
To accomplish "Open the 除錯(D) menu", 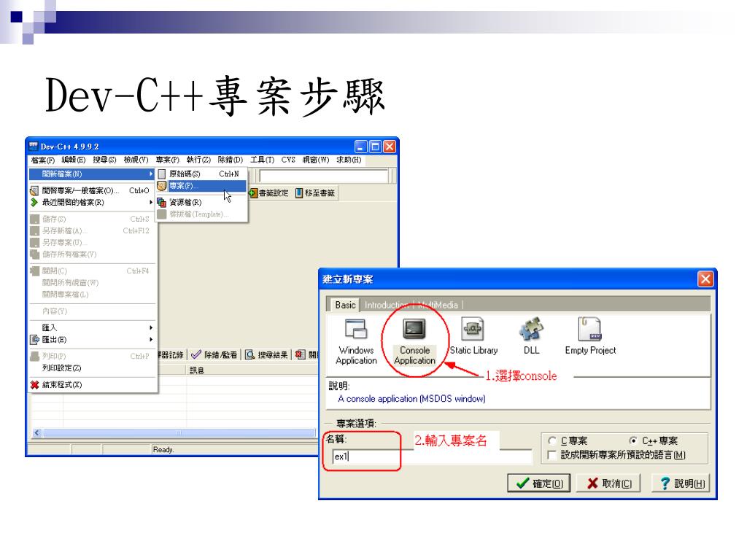I will coord(230,160).
